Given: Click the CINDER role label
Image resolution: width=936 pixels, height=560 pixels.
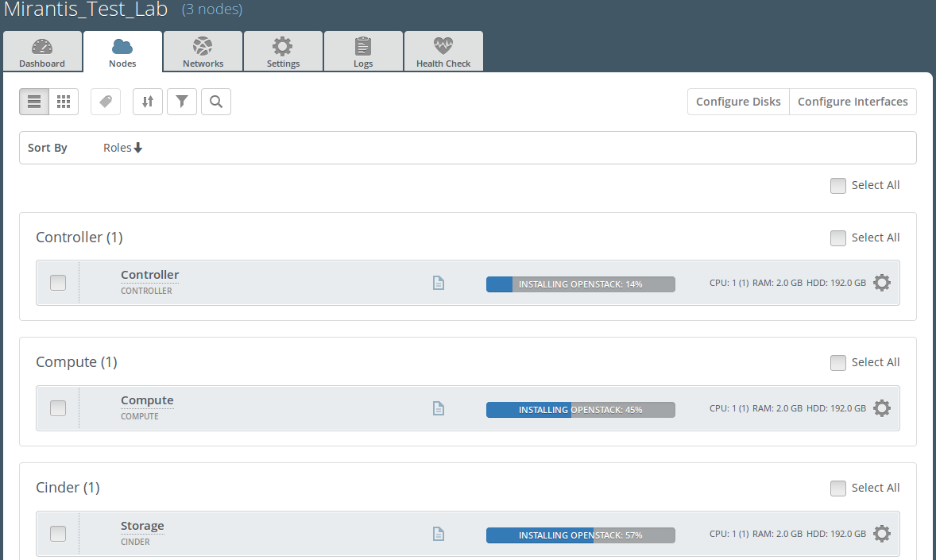Looking at the screenshot, I should [x=135, y=542].
